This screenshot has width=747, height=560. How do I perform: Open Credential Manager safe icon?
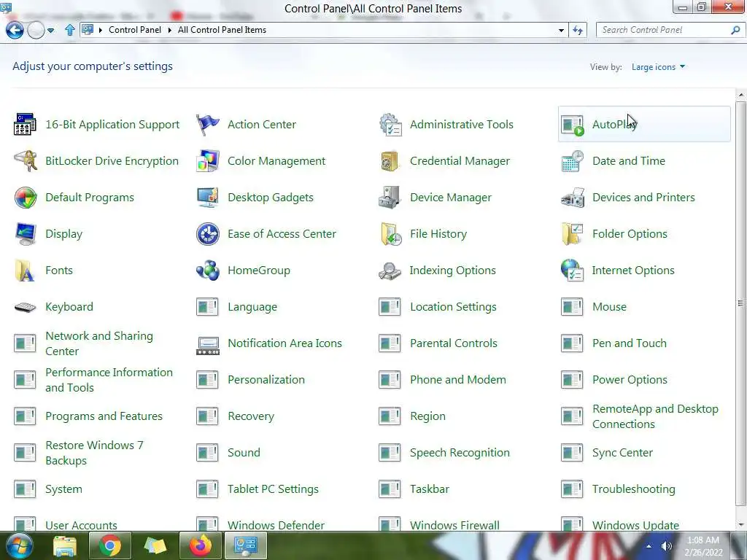coord(389,161)
